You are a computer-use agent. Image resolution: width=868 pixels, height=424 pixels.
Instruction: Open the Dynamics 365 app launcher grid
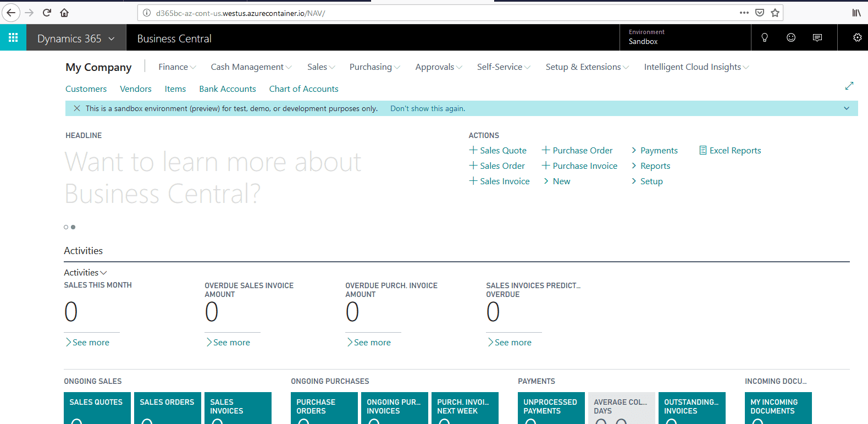click(13, 37)
